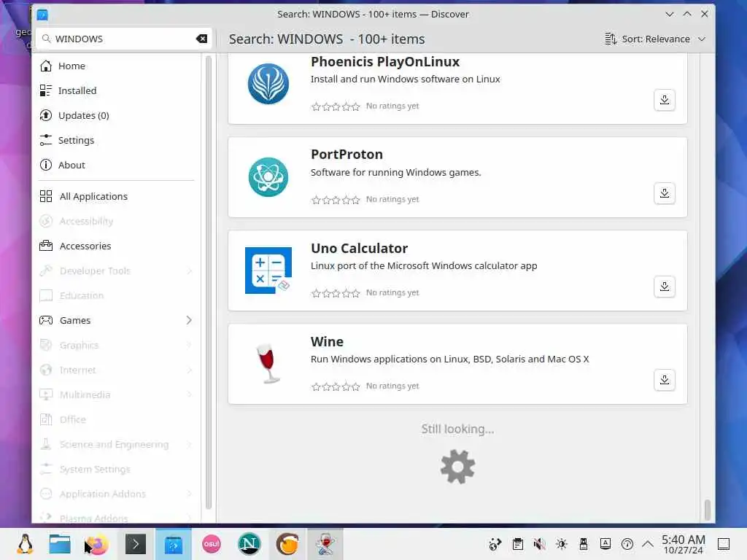747x560 pixels.
Task: Click the Games controller icon
Action: click(x=46, y=320)
